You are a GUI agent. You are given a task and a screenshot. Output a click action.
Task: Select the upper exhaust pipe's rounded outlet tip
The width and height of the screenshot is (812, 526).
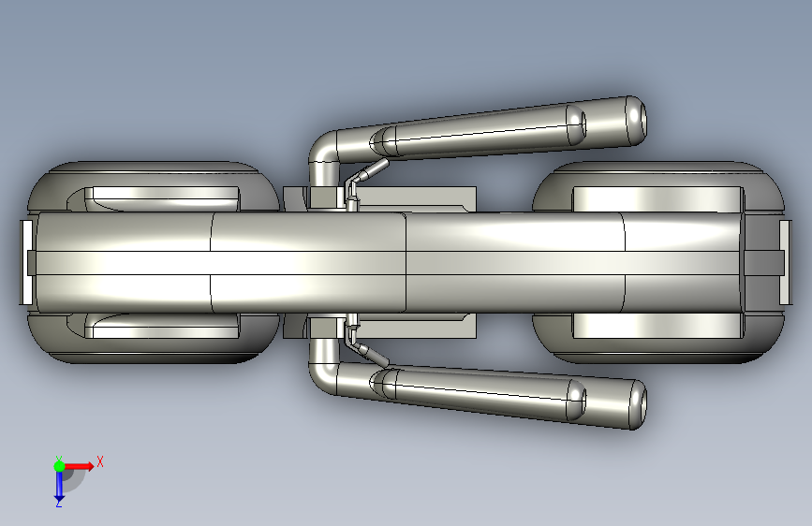click(636, 120)
